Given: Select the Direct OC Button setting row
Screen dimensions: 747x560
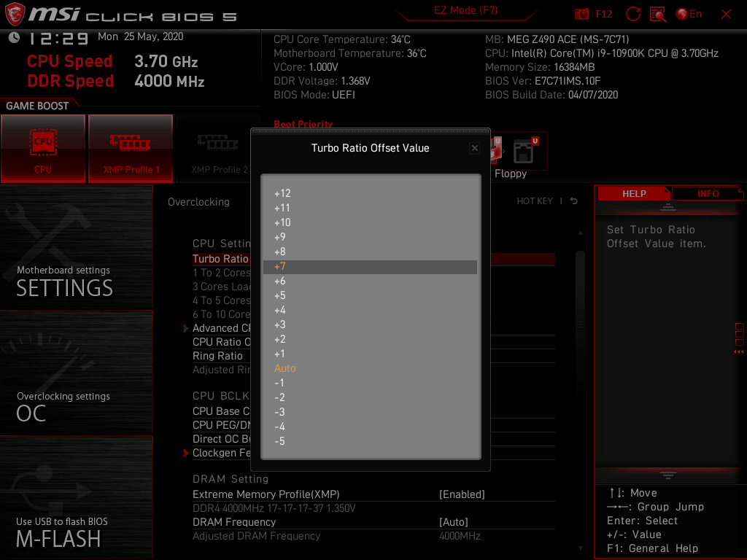Looking at the screenshot, I should tap(373, 439).
